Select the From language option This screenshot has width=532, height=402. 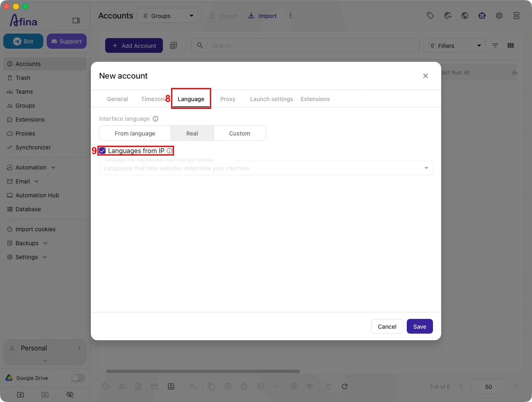[x=135, y=133]
